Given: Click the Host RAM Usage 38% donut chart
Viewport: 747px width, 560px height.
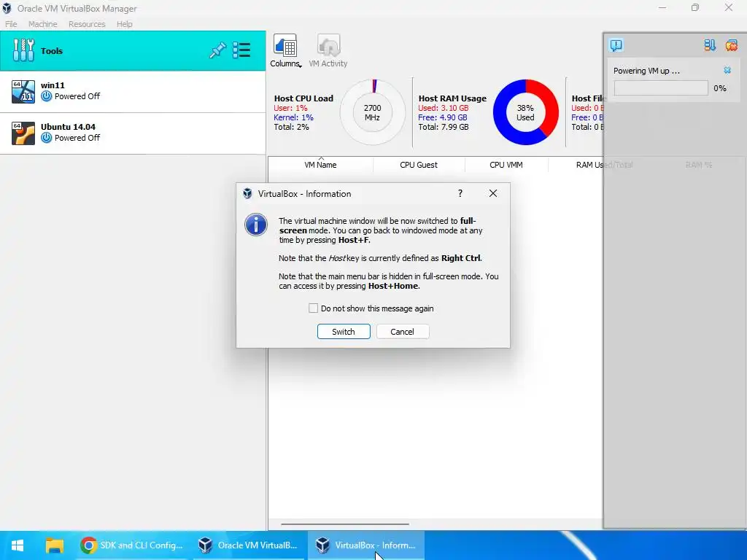Looking at the screenshot, I should point(525,112).
